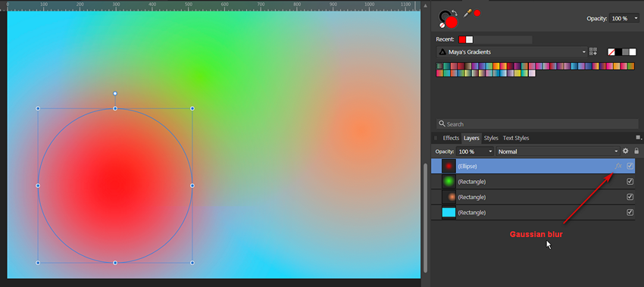Image resolution: width=644 pixels, height=287 pixels.
Task: Hide the cyan Rectangle layer via checkbox
Action: 630,212
